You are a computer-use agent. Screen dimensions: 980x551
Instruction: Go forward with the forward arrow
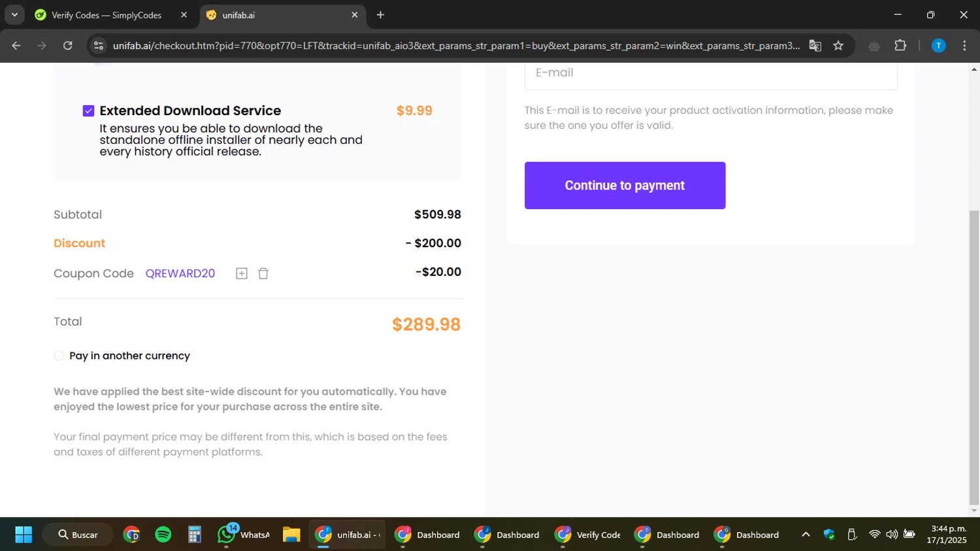point(42,46)
